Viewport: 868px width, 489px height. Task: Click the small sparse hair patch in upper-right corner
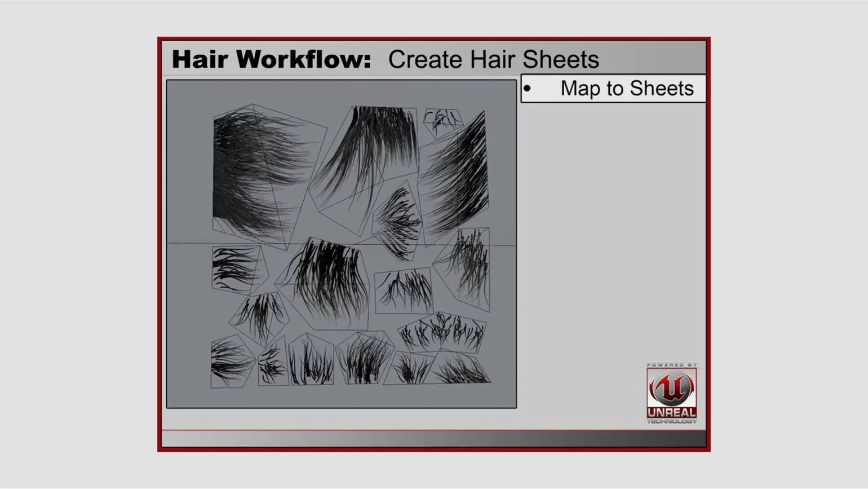click(x=442, y=121)
